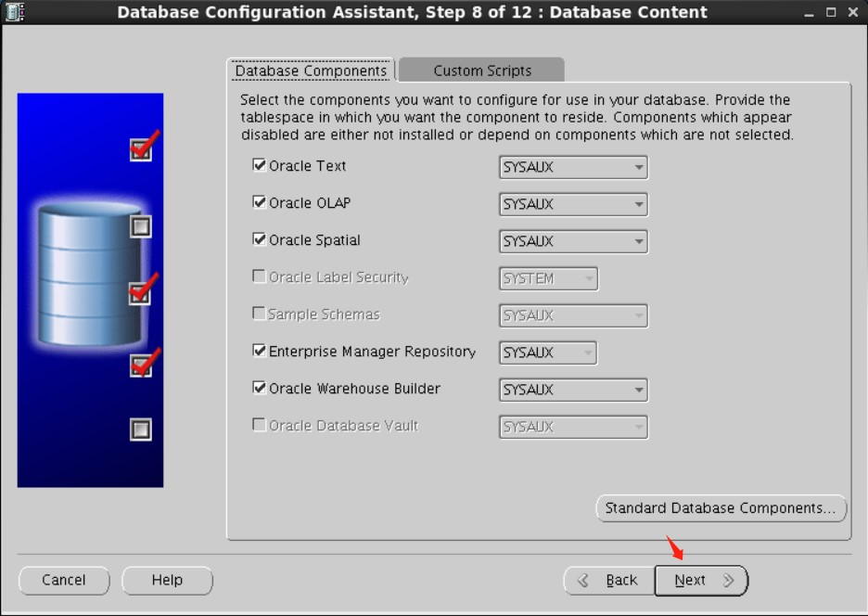Uncheck Oracle Warehouse Builder checkbox
The height and width of the screenshot is (616, 868).
point(259,388)
